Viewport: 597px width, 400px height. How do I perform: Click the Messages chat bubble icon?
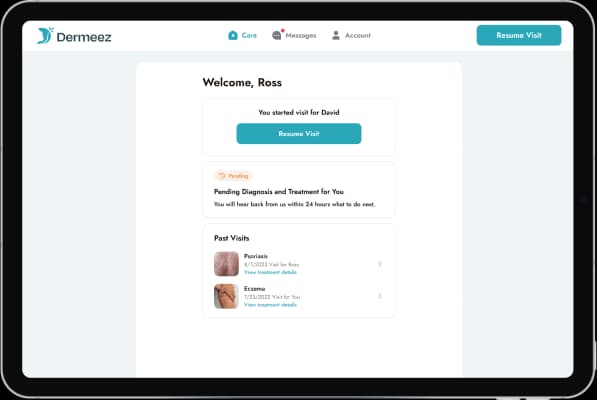click(x=277, y=35)
